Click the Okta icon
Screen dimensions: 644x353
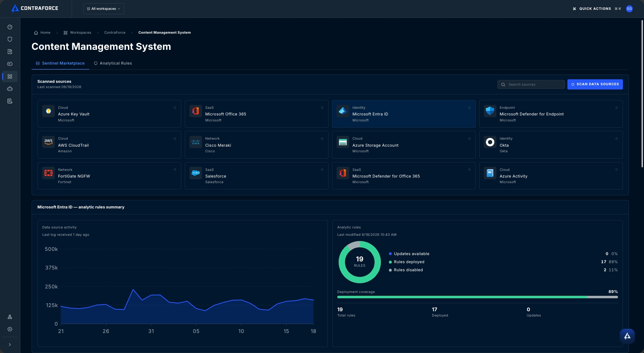pos(490,142)
